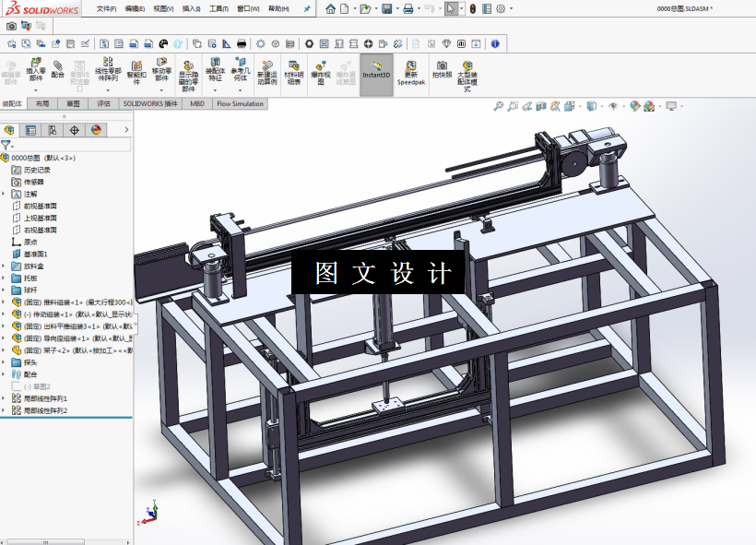Screen dimensions: 756x545
Task: Open the dropdown under Insert Components
Action: (x=36, y=90)
